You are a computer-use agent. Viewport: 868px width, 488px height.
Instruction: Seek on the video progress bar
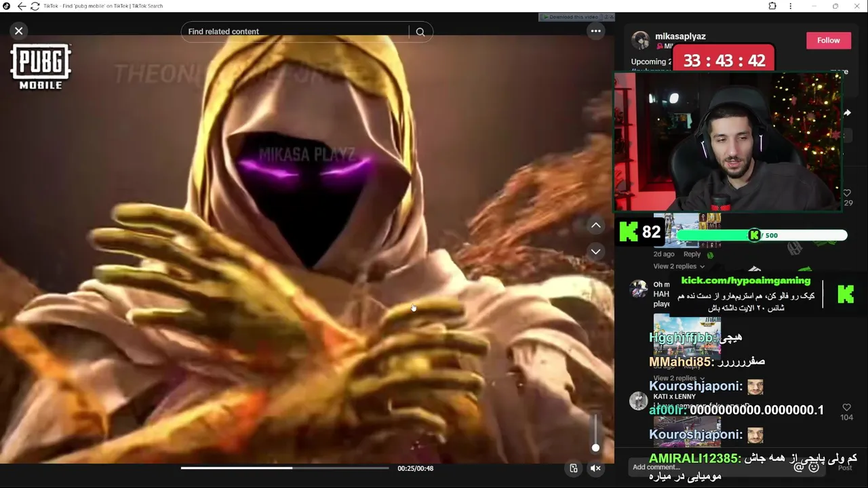[x=285, y=468]
